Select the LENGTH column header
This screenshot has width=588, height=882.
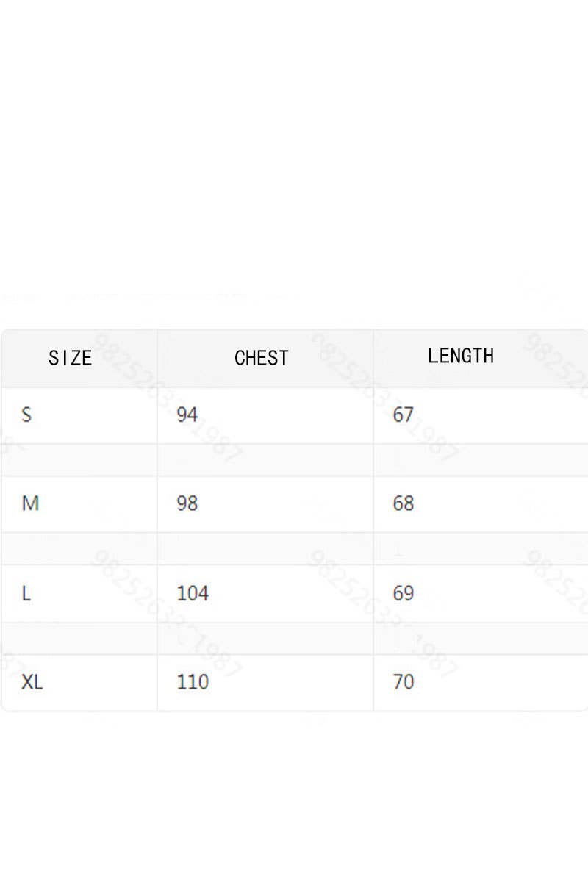coord(461,356)
